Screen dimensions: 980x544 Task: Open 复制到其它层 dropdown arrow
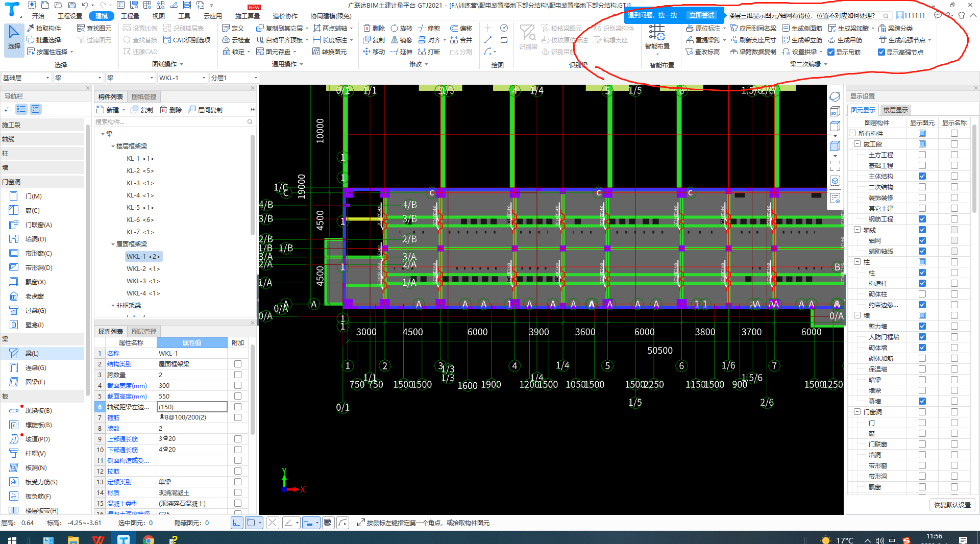point(307,28)
